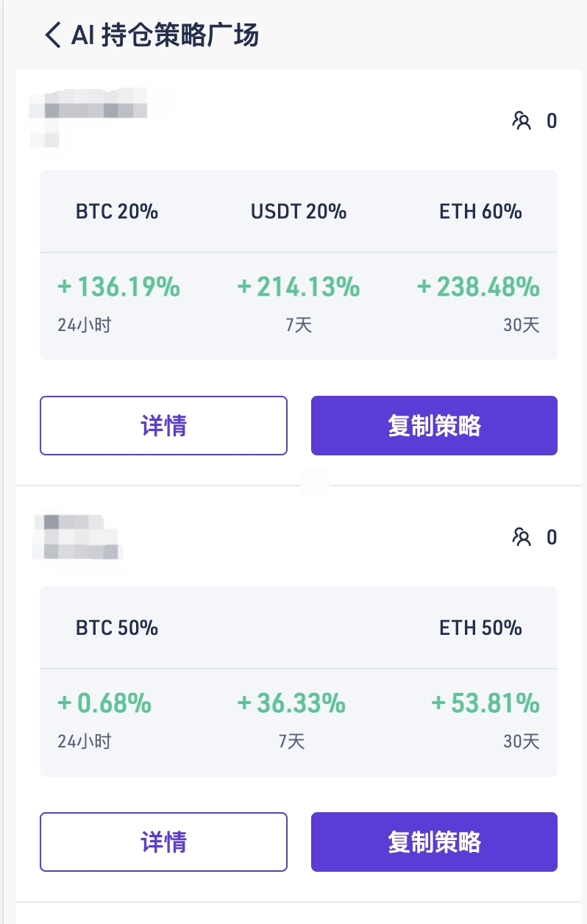Click the BTC 50% allocation label

tap(117, 628)
